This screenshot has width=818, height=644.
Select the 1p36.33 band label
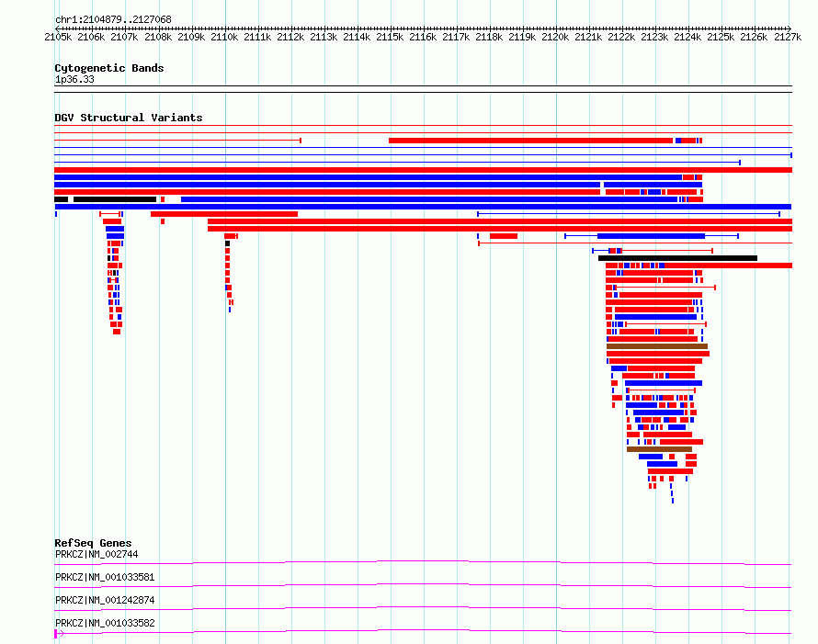74,79
